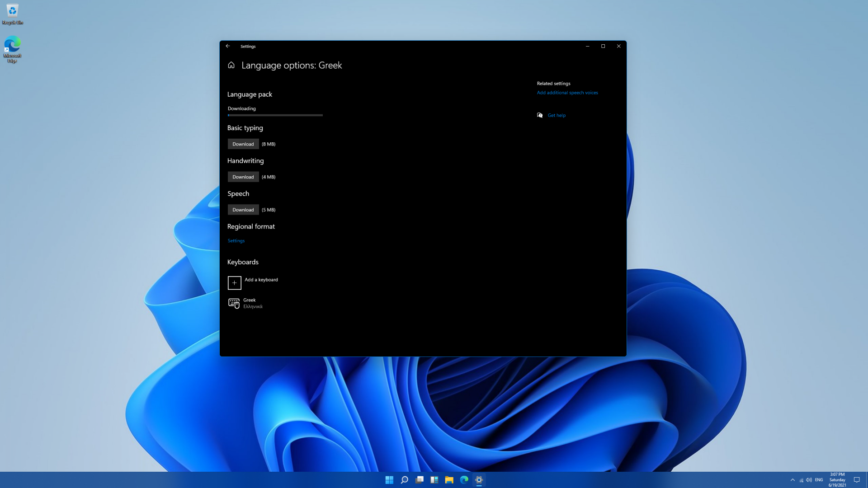Click the Get help link
The width and height of the screenshot is (868, 488).
point(557,115)
